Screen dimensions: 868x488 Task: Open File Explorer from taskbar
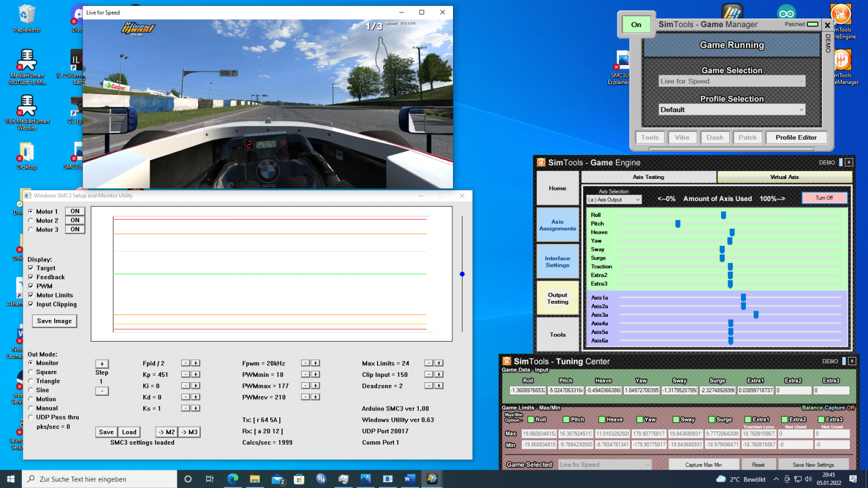pyautogui.click(x=255, y=479)
